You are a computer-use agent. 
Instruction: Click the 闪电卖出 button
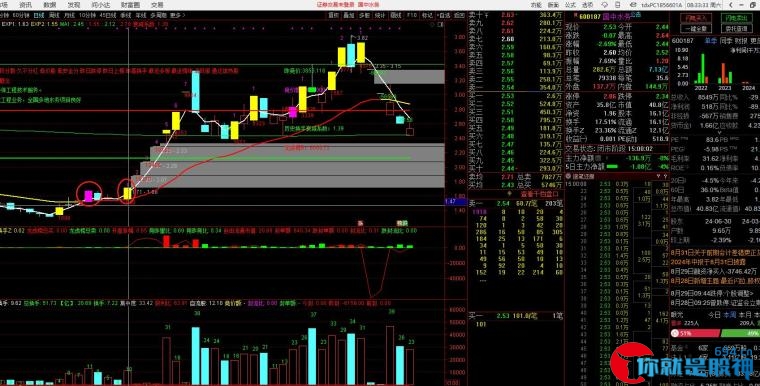pyautogui.click(x=736, y=18)
